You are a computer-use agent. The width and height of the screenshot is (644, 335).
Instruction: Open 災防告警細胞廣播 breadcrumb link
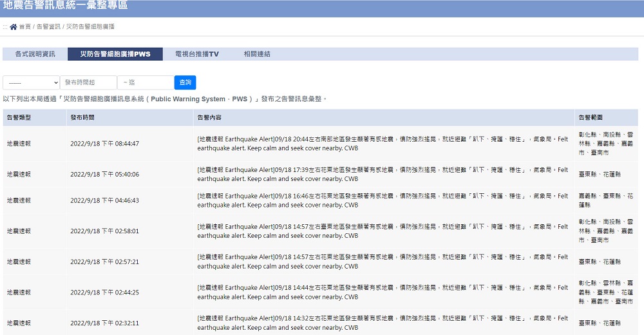(90, 26)
